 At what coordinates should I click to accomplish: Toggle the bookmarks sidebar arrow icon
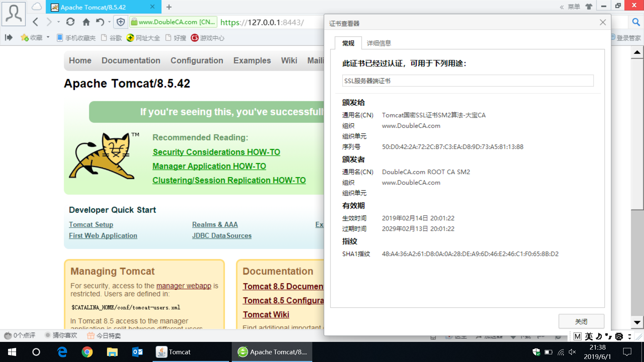9,38
